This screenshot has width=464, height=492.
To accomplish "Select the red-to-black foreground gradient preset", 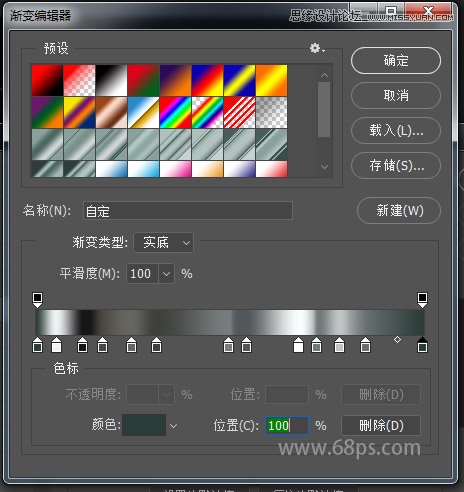I will [47, 80].
